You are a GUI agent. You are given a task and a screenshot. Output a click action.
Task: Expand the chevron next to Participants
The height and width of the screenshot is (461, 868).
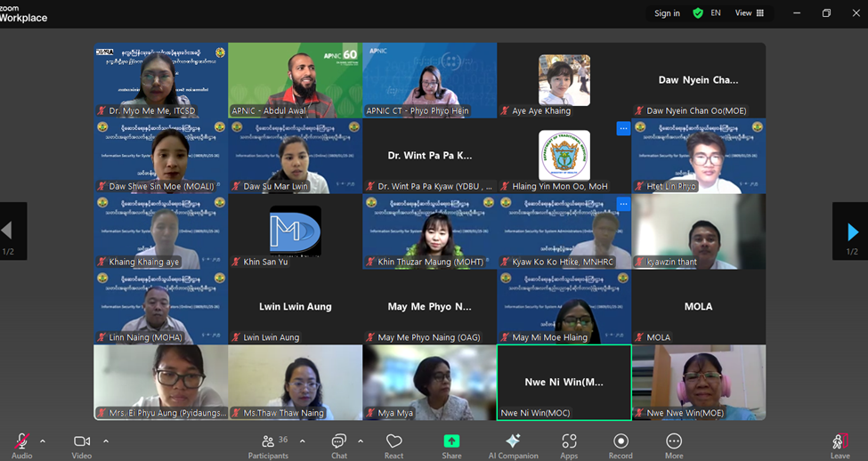click(303, 441)
